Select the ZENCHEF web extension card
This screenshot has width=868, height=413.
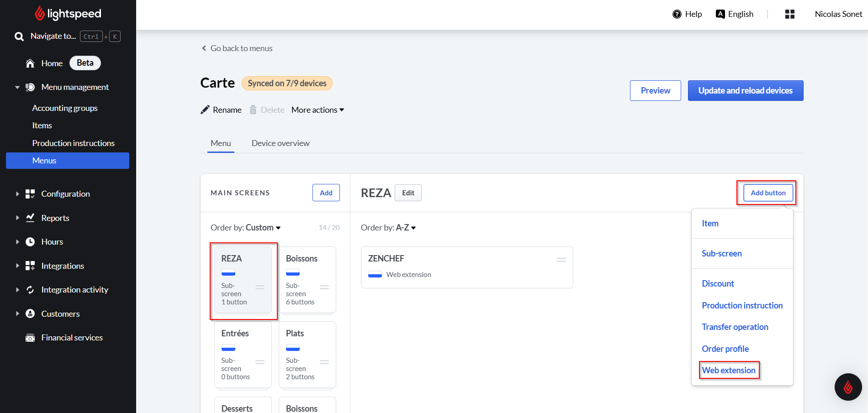pos(467,267)
